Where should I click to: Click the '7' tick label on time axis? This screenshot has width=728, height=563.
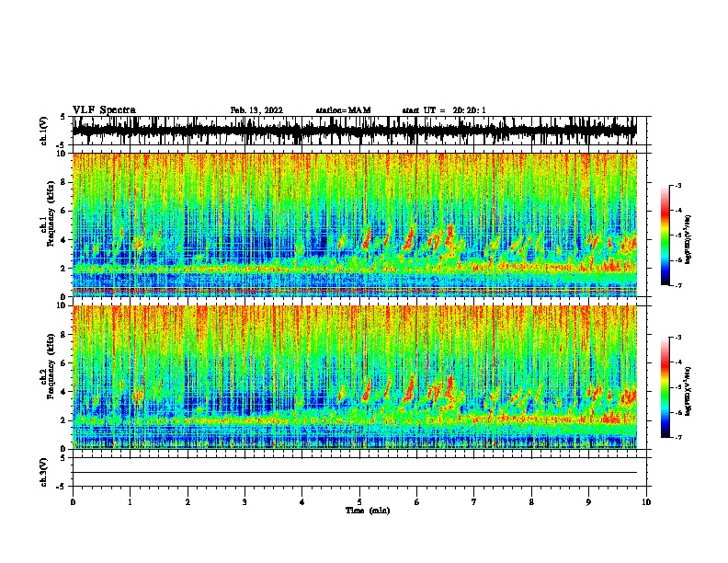pyautogui.click(x=474, y=502)
